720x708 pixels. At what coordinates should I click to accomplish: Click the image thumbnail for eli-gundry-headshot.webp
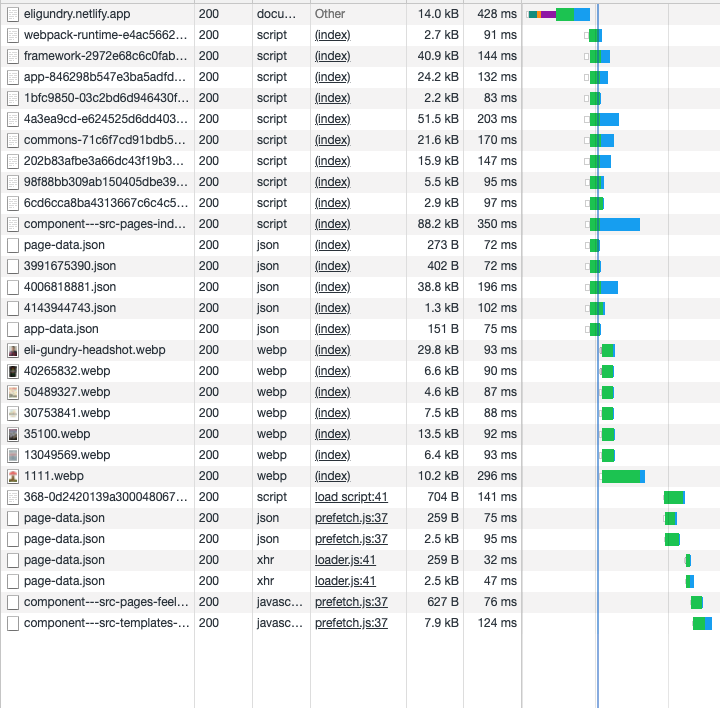tap(13, 351)
